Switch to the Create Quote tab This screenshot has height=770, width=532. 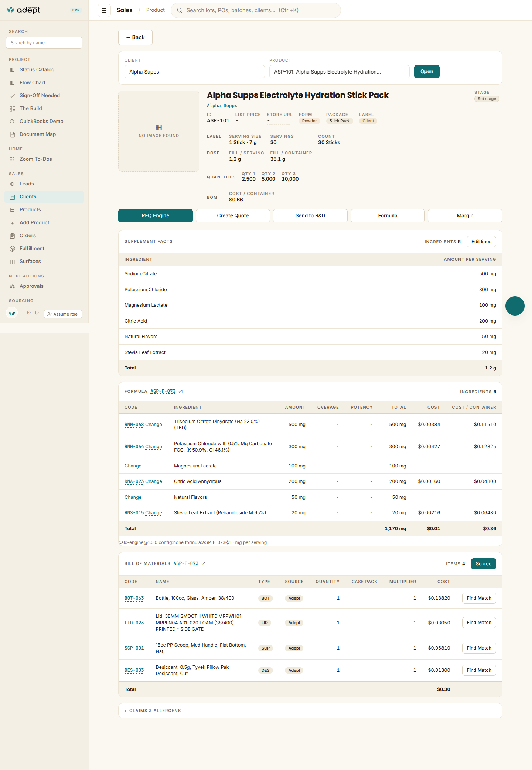(x=233, y=216)
